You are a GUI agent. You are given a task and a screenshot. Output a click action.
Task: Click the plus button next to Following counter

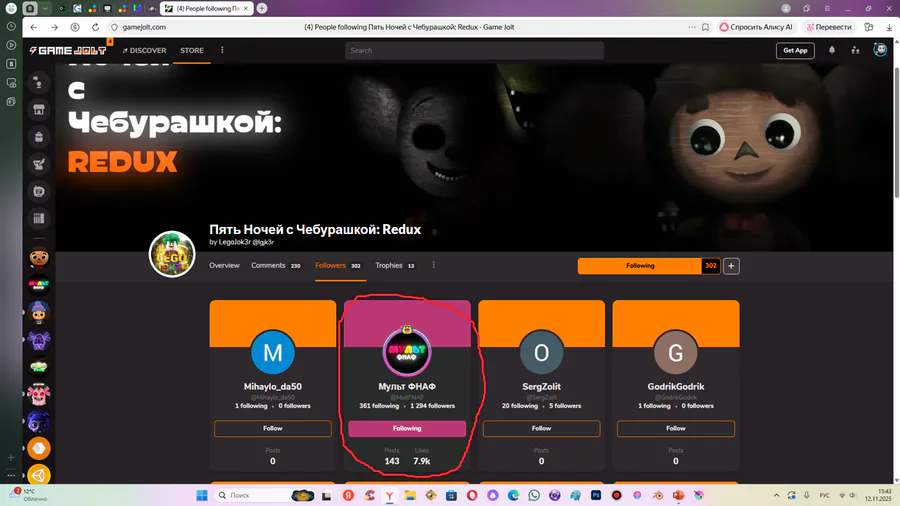731,266
